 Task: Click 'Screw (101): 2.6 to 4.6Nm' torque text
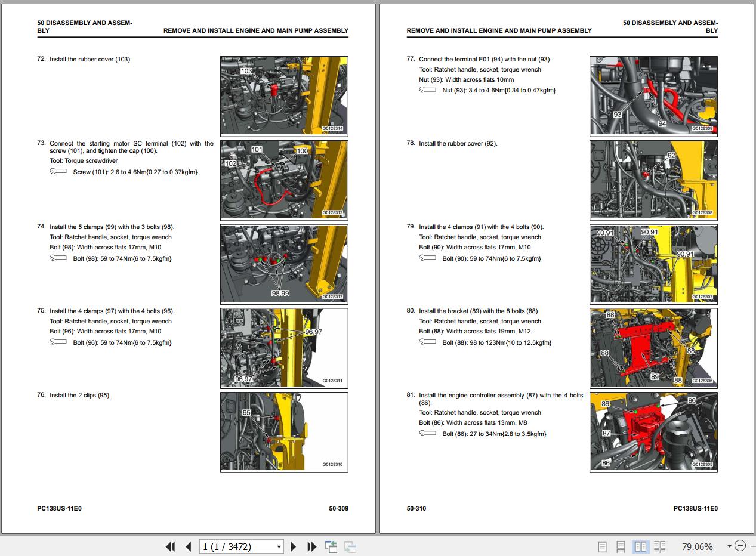[135, 172]
